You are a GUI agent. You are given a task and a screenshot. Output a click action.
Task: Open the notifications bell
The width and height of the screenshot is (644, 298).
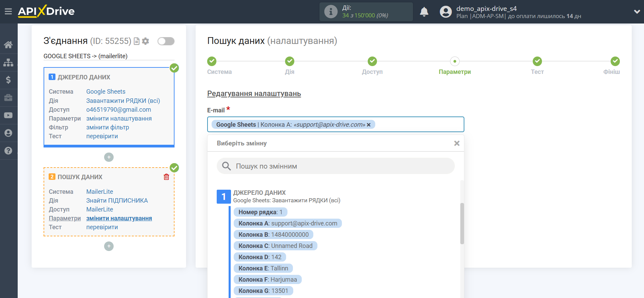point(424,12)
